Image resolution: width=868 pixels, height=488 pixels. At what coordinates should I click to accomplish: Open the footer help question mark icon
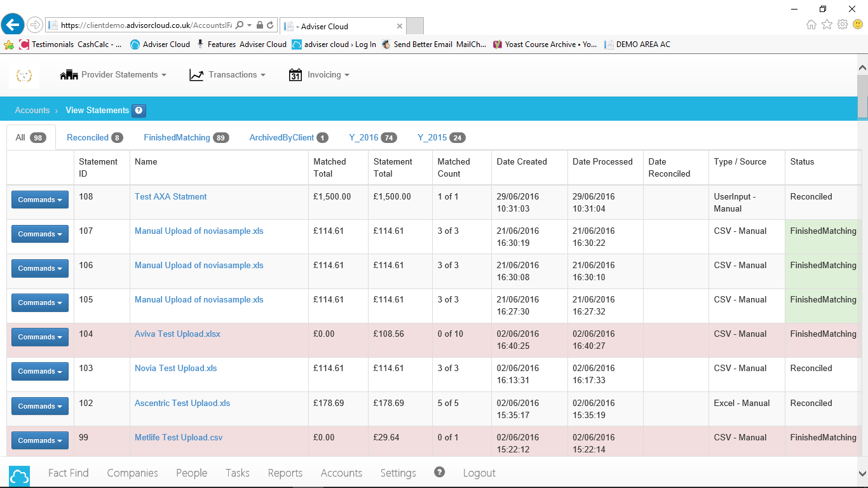tap(439, 472)
